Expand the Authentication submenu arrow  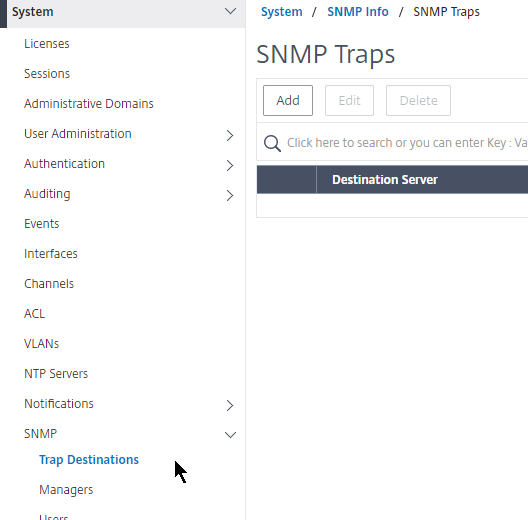click(x=230, y=165)
